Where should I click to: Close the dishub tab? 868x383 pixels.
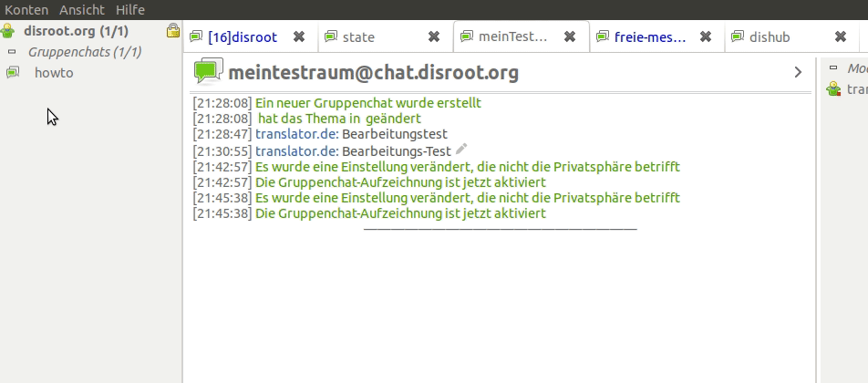tap(841, 37)
